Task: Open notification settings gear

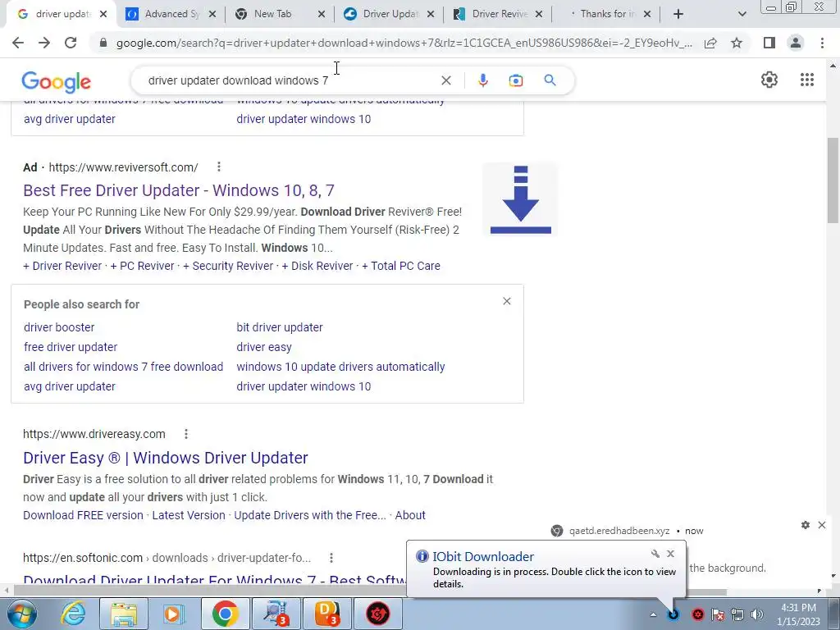Action: point(806,525)
